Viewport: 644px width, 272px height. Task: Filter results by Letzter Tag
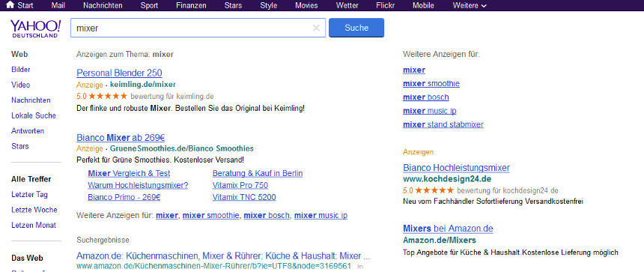pyautogui.click(x=29, y=194)
